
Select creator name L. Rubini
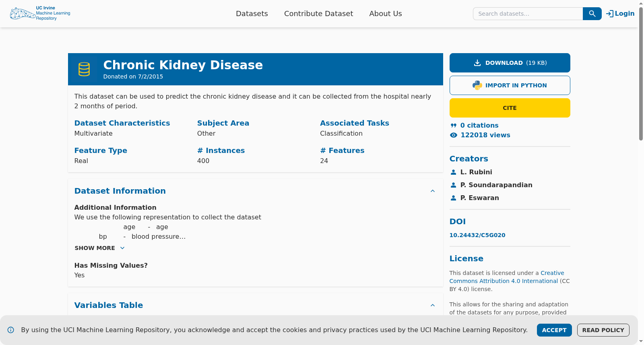476,172
